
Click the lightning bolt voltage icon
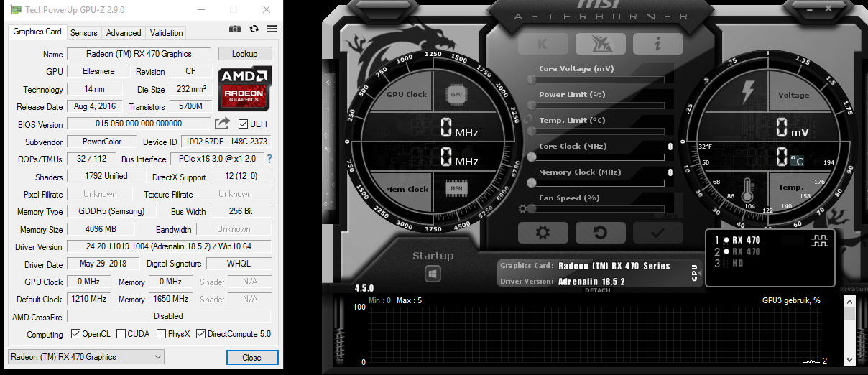[x=749, y=92]
